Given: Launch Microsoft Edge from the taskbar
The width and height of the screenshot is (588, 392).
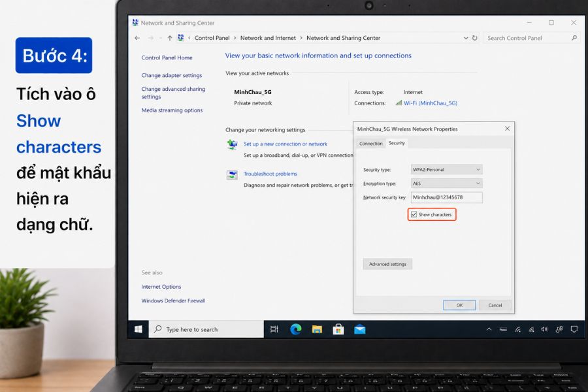Looking at the screenshot, I should point(295,329).
